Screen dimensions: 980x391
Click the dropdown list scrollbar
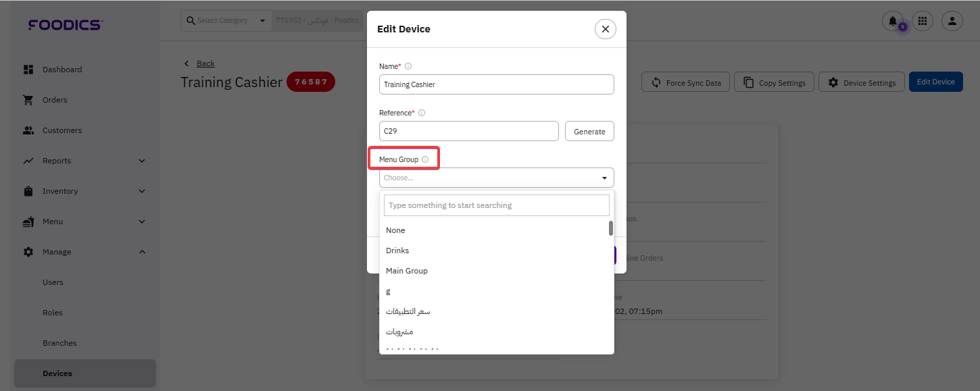click(x=611, y=228)
